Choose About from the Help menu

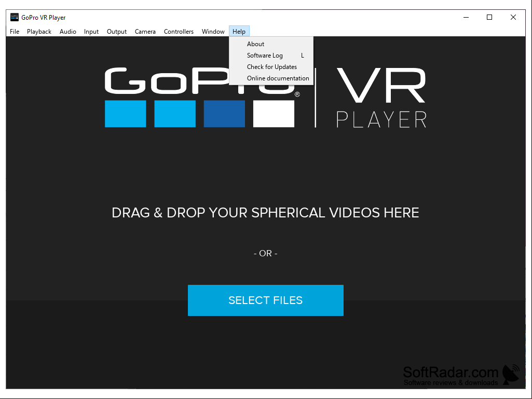click(271, 44)
